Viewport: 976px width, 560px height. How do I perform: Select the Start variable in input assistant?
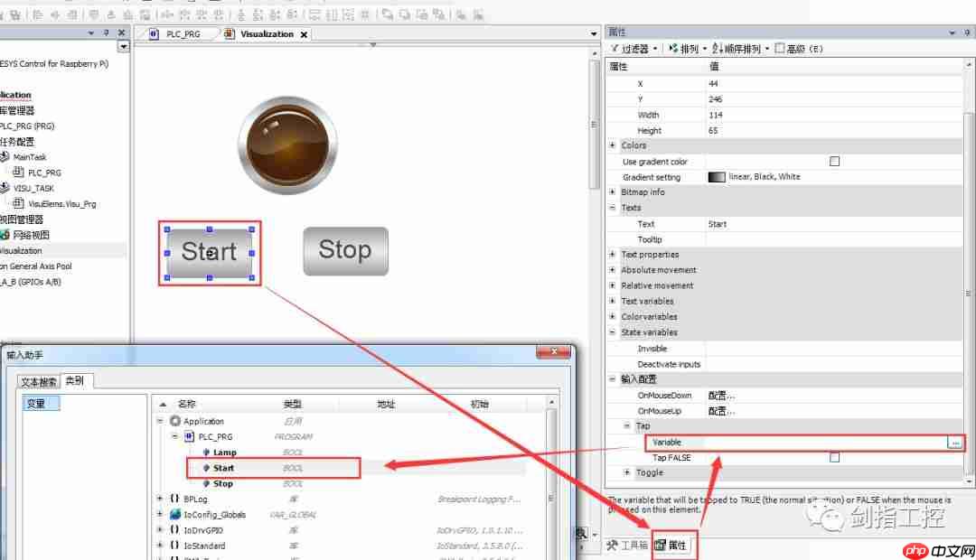tap(223, 468)
